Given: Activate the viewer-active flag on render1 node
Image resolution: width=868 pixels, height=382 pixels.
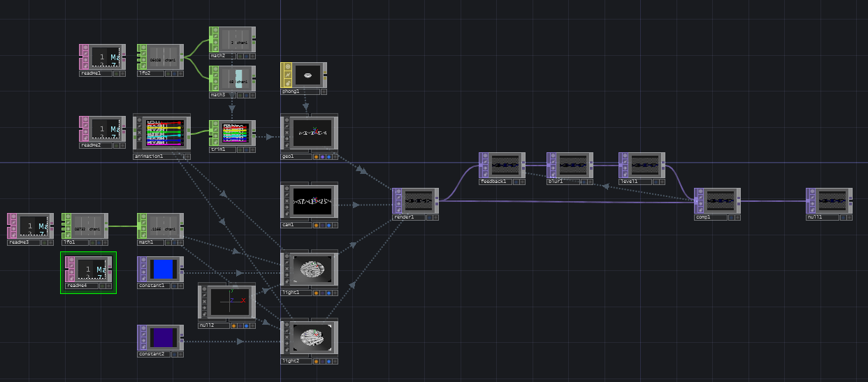Looking at the screenshot, I should 398,193.
